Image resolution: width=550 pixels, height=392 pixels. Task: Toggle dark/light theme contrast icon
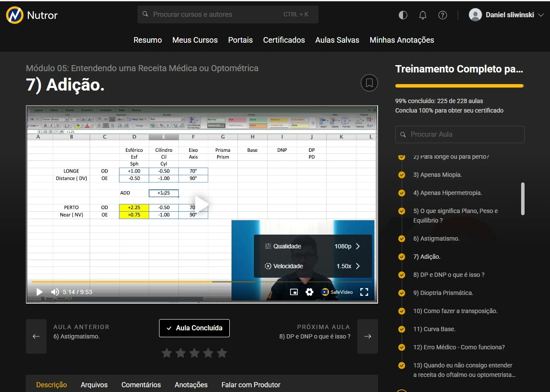(403, 15)
